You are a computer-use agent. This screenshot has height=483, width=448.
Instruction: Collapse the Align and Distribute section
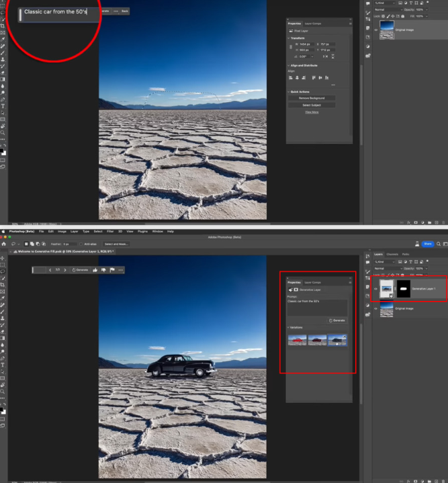pyautogui.click(x=289, y=66)
